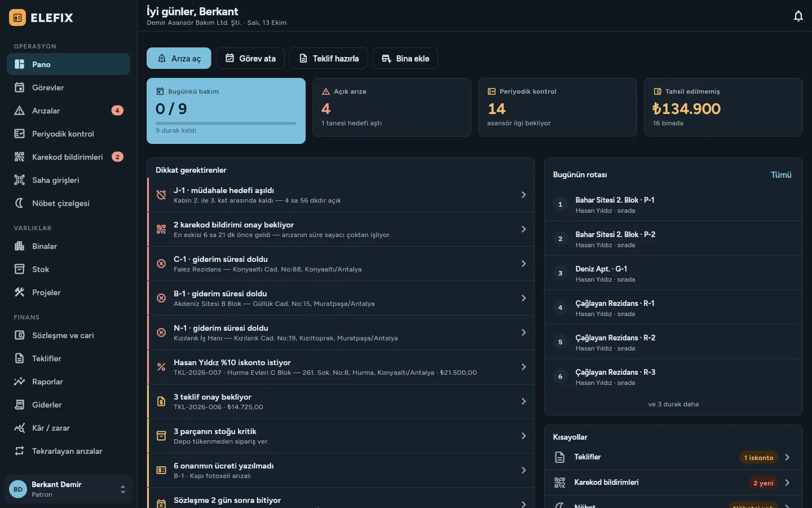Click the Arıza aç button

click(x=179, y=58)
